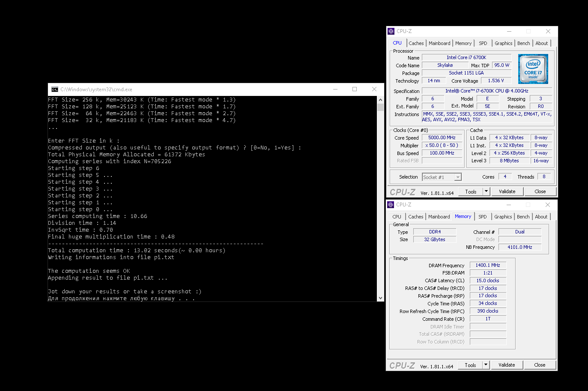Click the memory Size 32 GBytes field
The width and height of the screenshot is (588, 391).
435,239
